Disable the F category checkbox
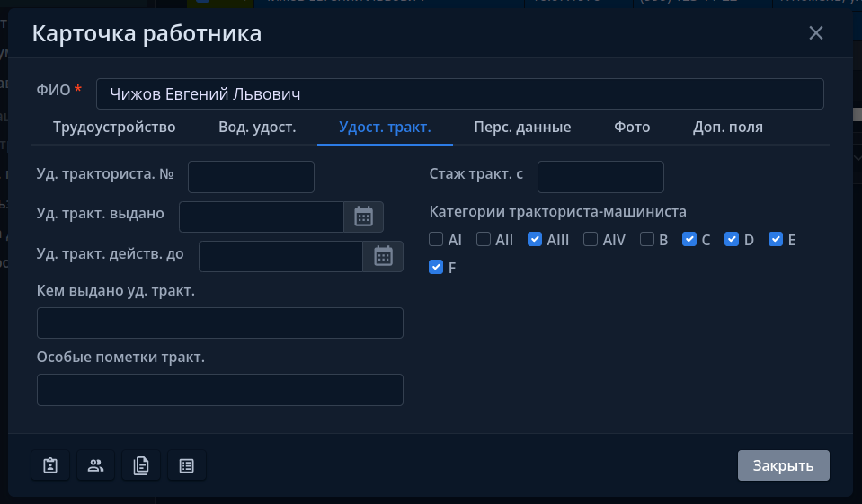 point(436,267)
